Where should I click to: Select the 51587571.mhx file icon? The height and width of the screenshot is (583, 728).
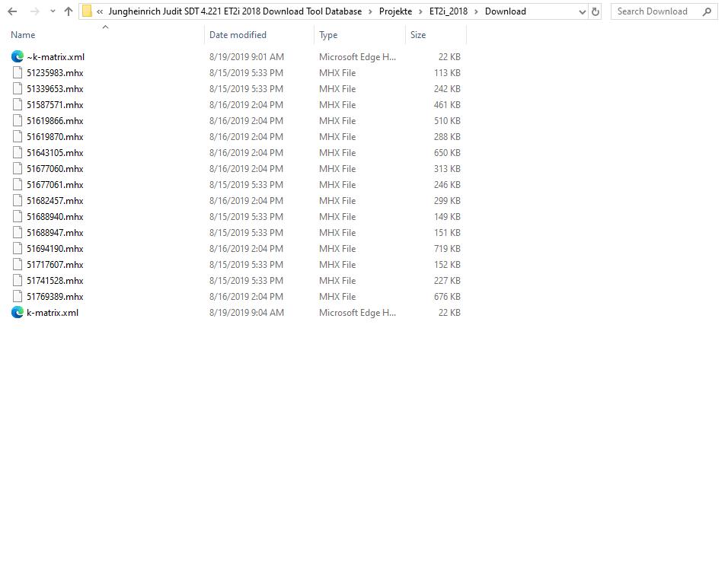click(18, 105)
